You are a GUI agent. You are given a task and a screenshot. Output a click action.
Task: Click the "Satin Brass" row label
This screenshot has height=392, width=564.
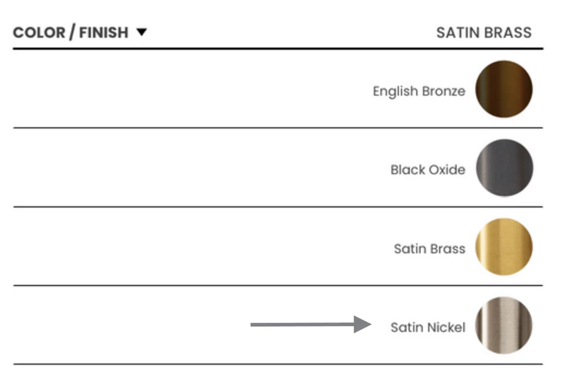[x=429, y=248]
